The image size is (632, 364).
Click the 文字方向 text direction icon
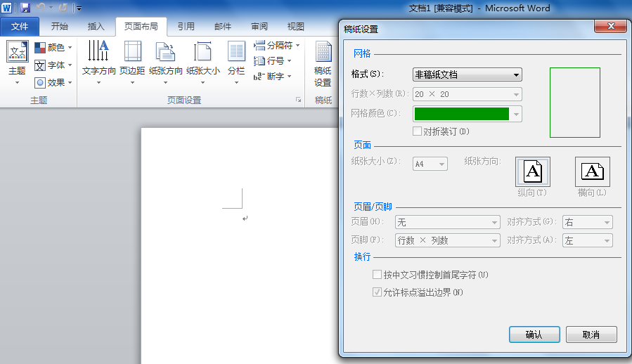98,51
